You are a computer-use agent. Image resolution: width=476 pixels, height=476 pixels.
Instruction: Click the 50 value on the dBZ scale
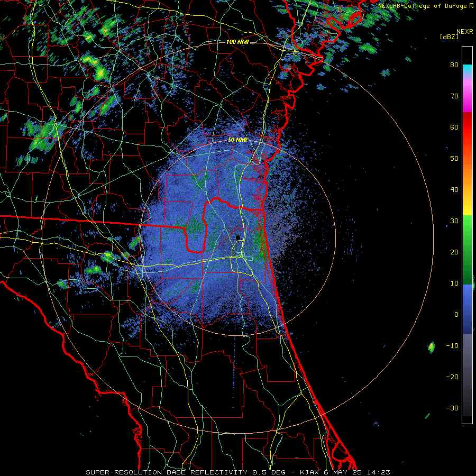pos(454,159)
